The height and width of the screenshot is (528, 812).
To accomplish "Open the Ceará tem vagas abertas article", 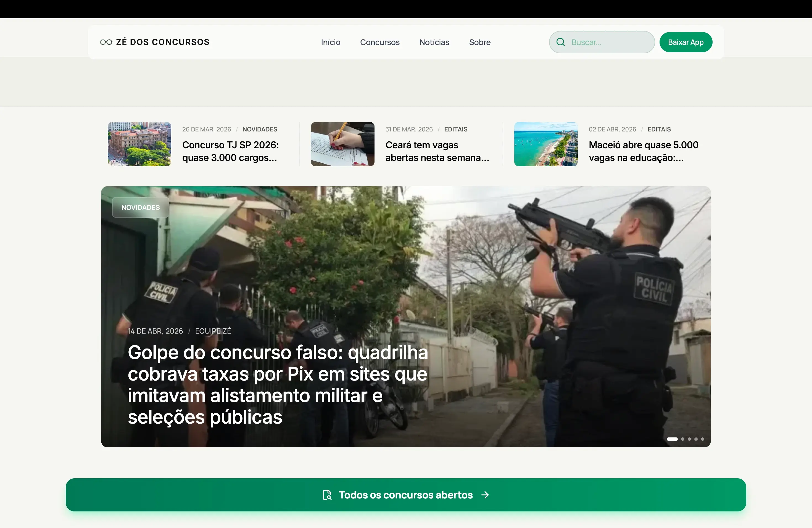I will point(437,151).
